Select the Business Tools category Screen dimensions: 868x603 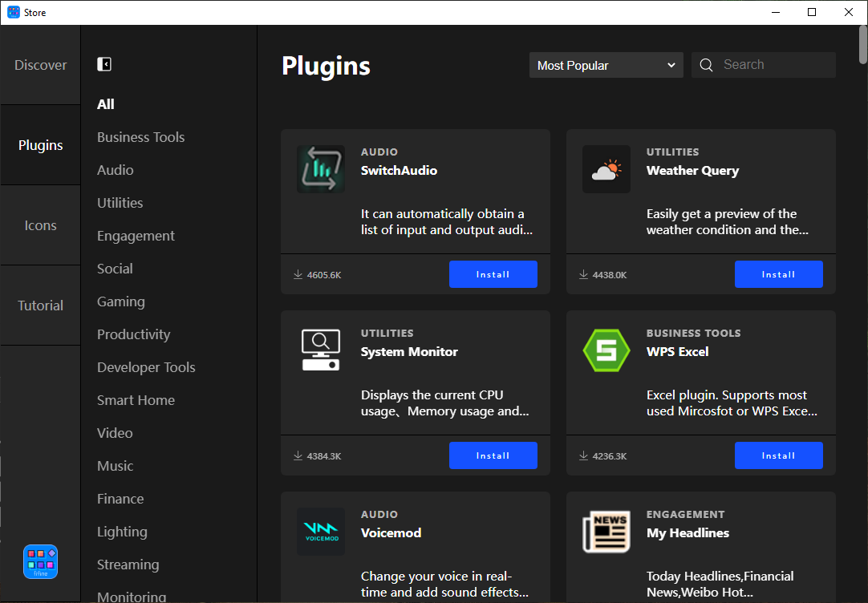(x=140, y=137)
